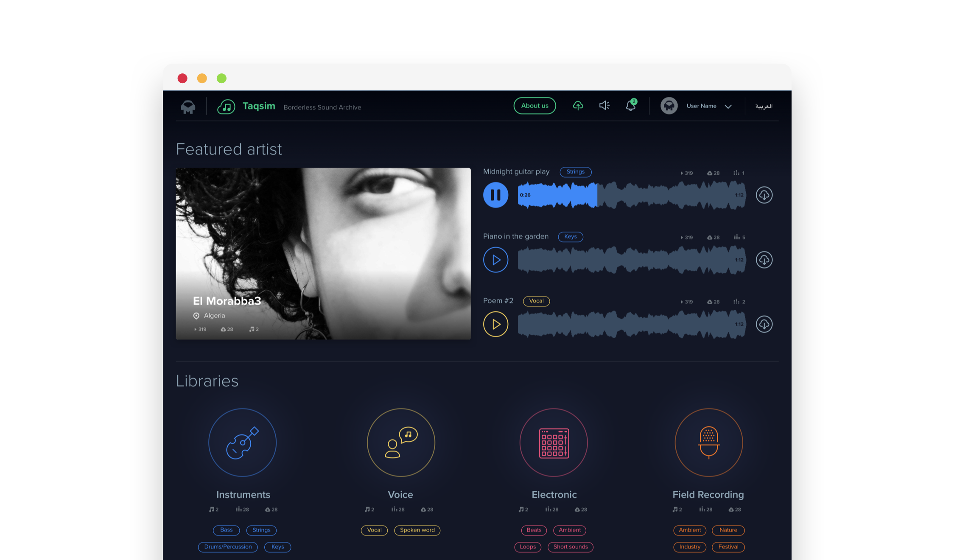Switch language to Arabic
This screenshot has height=560, width=957.
point(764,106)
